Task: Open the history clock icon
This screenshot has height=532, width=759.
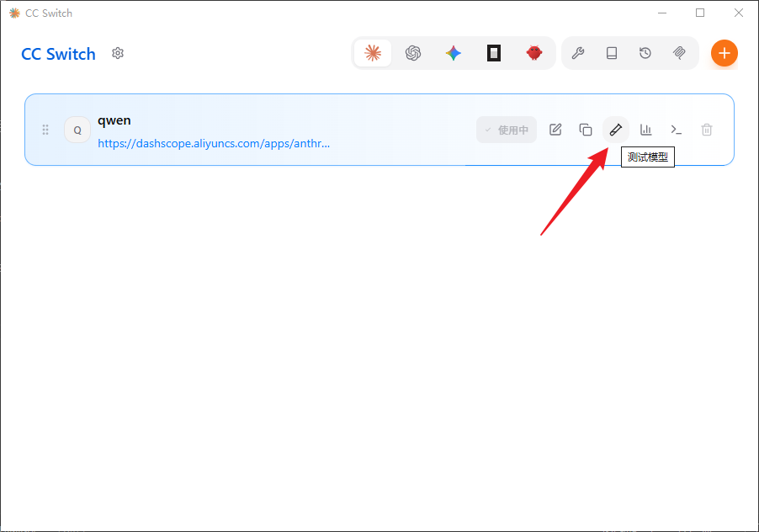Action: pyautogui.click(x=645, y=53)
